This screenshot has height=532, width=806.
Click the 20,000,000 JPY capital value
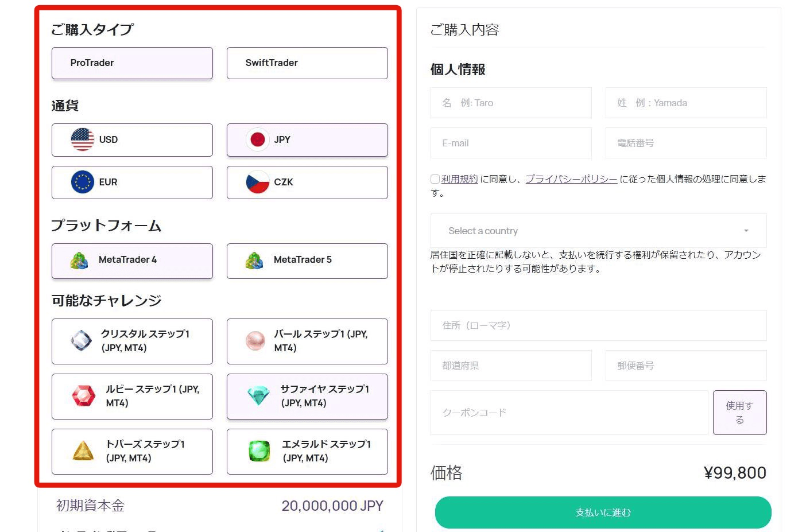click(332, 506)
